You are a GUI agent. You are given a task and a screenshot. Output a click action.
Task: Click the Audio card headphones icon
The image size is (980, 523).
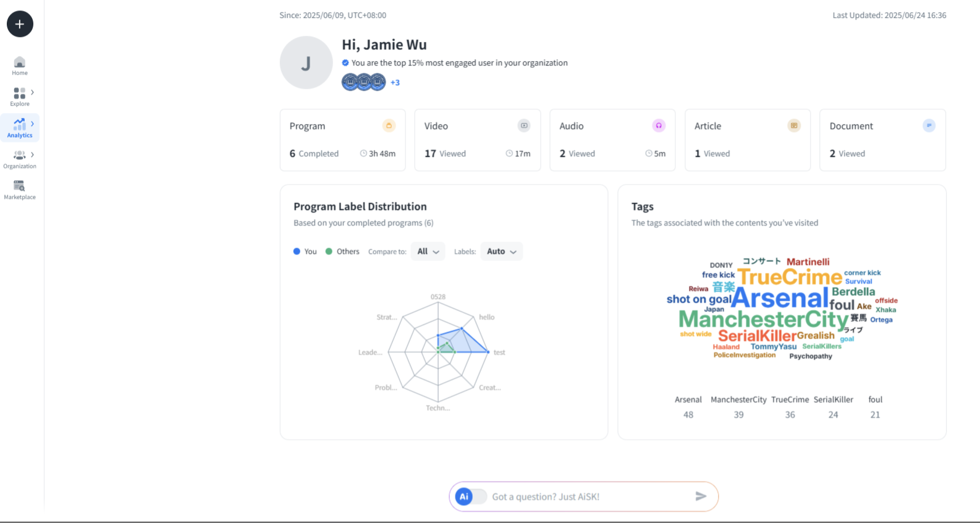(x=659, y=125)
